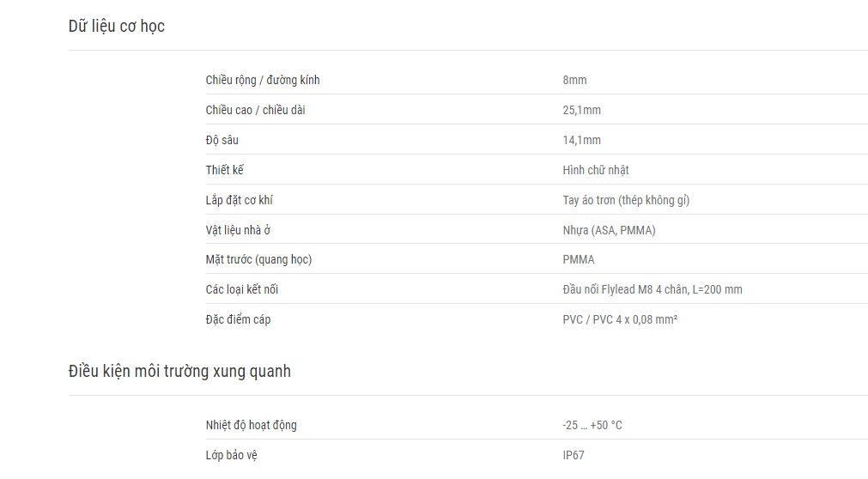Click the value 'Nhựa (ASA, PMMA)'
The width and height of the screenshot is (868, 479).
coord(609,230)
